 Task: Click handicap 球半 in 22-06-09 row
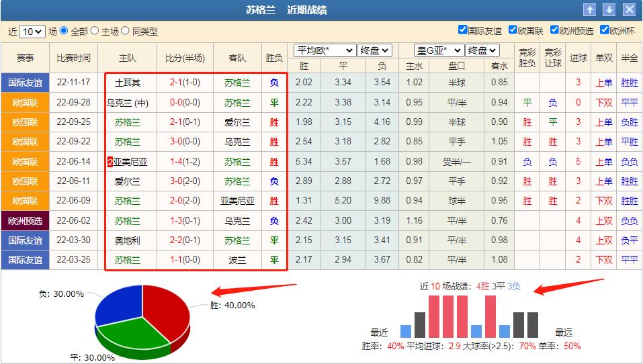(x=457, y=201)
